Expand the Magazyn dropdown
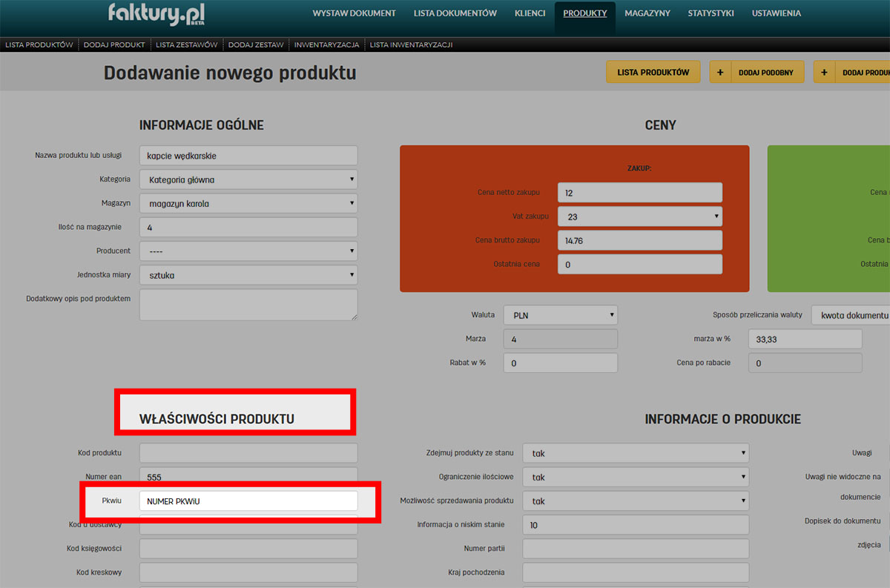The image size is (890, 588). (248, 203)
